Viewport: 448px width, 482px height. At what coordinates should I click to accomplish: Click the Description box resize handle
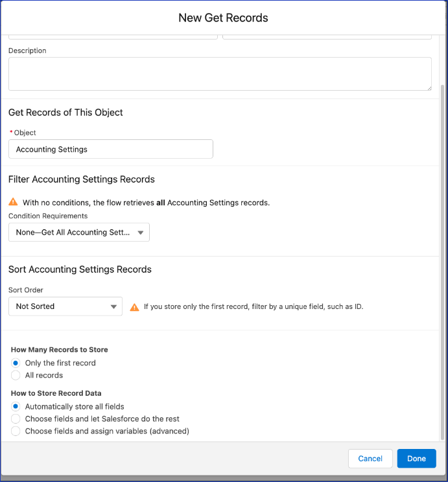428,87
